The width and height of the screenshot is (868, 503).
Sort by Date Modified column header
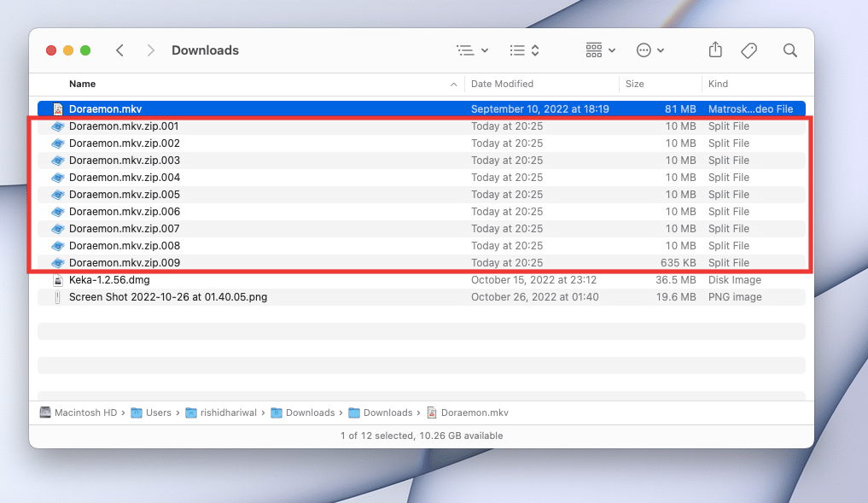tap(502, 84)
